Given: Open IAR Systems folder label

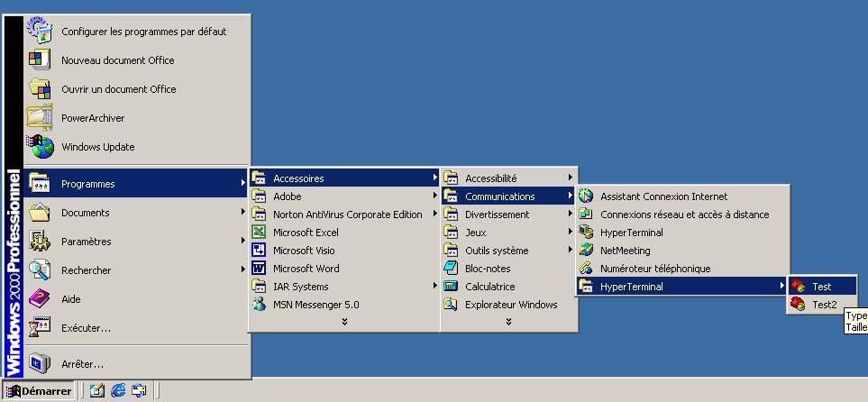Looking at the screenshot, I should pos(300,287).
